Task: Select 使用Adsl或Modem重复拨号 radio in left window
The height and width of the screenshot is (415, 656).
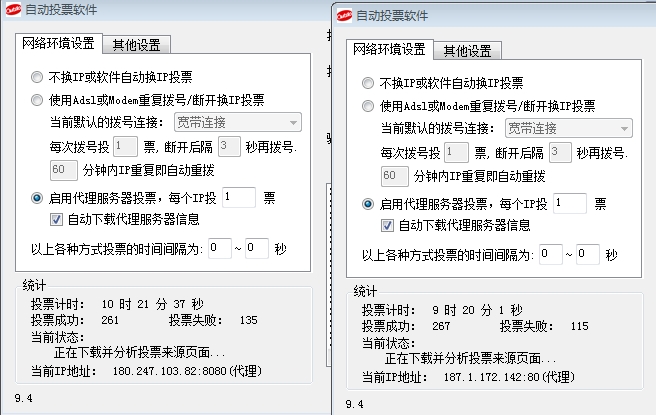Action: point(37,100)
